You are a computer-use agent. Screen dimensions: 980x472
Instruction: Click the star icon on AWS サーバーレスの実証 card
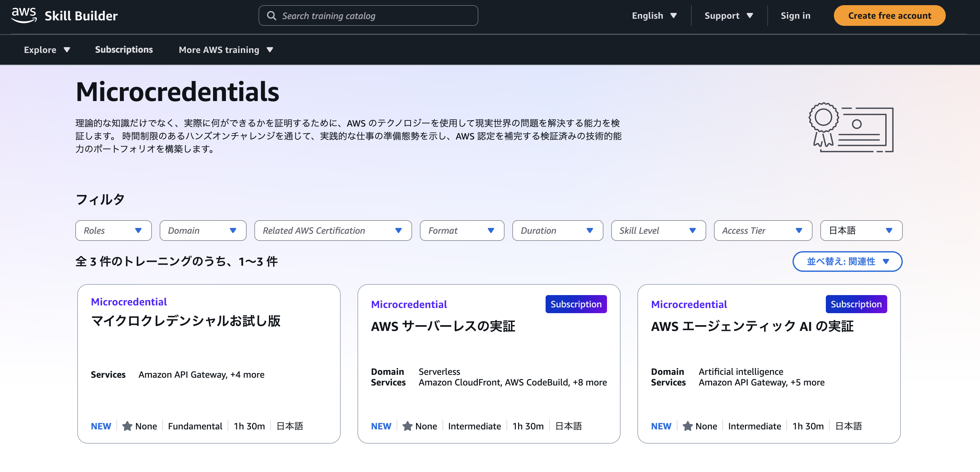(x=408, y=426)
